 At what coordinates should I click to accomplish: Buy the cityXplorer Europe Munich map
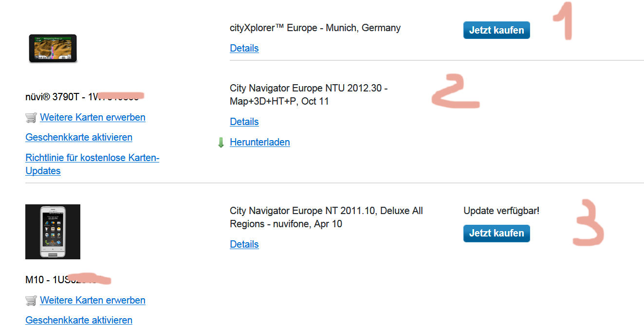497,30
